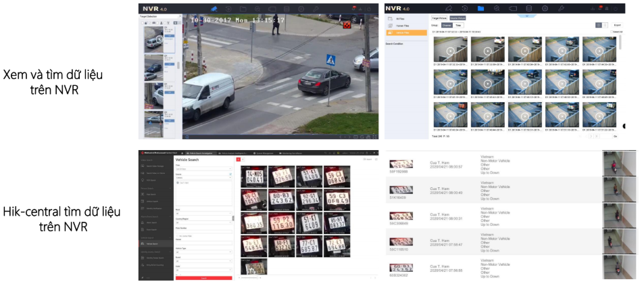Click red target detection icon on live video
The width and height of the screenshot is (644, 286).
pos(347,24)
